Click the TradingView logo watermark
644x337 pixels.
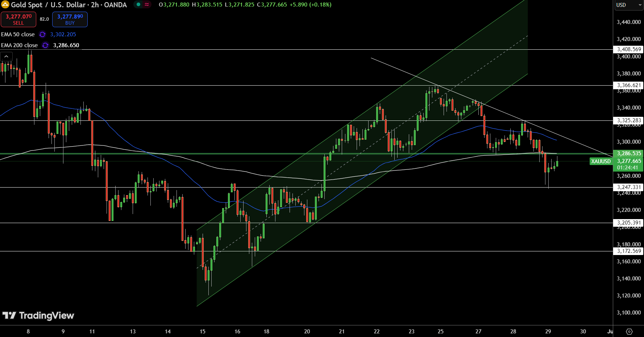pos(38,316)
